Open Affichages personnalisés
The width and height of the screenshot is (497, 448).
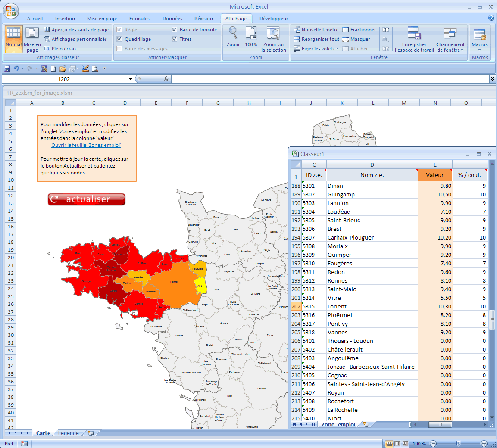coord(75,39)
